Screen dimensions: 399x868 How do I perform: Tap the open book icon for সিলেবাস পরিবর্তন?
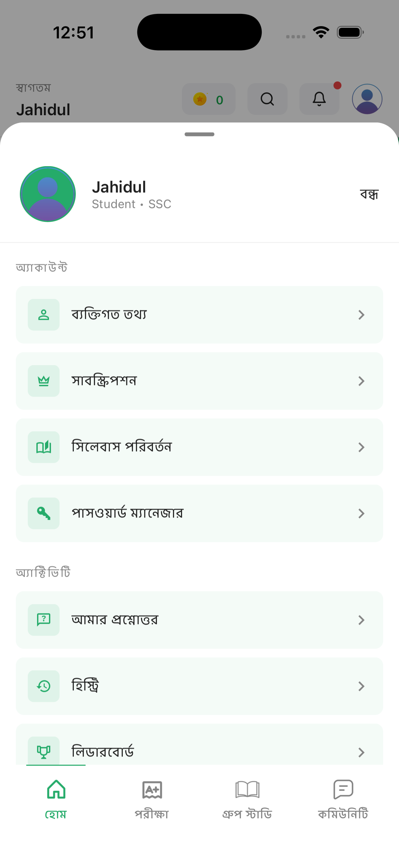(44, 447)
